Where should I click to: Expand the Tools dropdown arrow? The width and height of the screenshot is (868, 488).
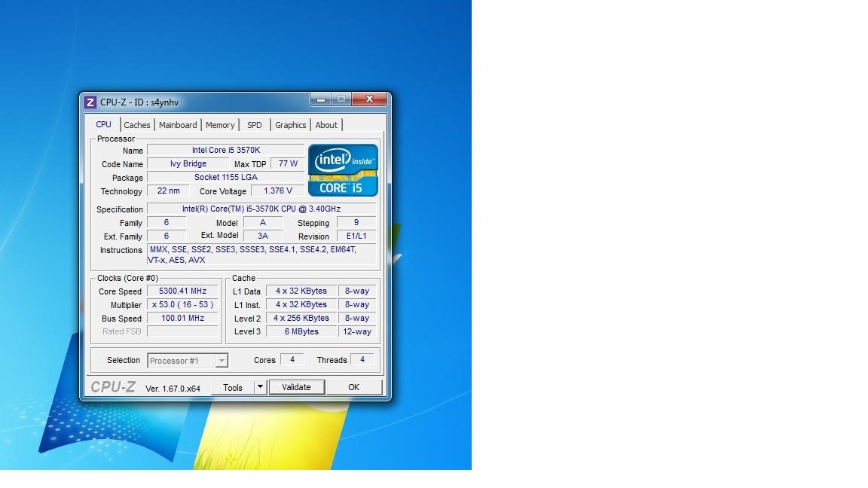[260, 387]
